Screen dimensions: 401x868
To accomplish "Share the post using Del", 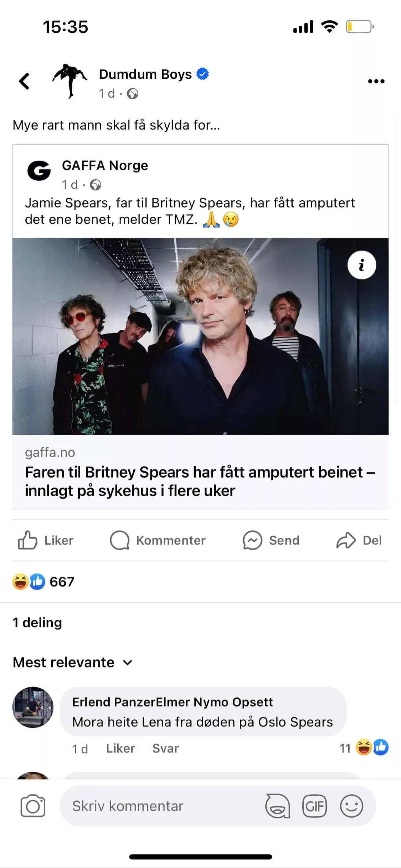I will click(x=359, y=540).
